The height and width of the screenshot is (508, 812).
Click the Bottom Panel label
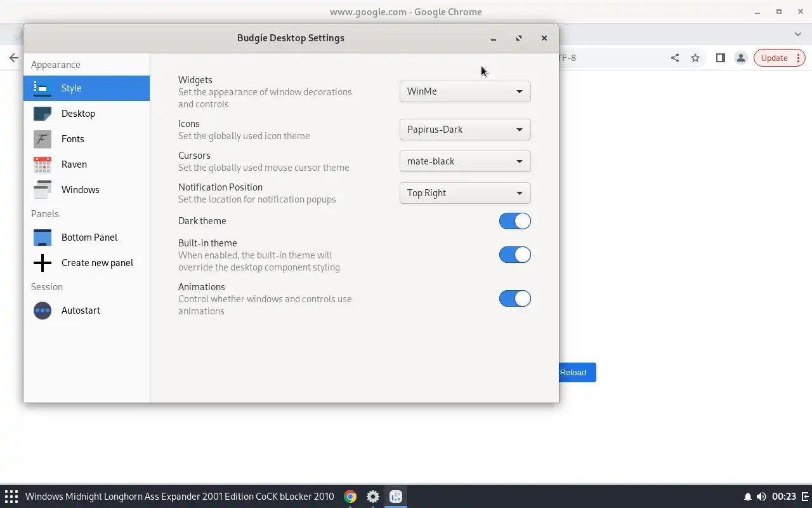89,237
